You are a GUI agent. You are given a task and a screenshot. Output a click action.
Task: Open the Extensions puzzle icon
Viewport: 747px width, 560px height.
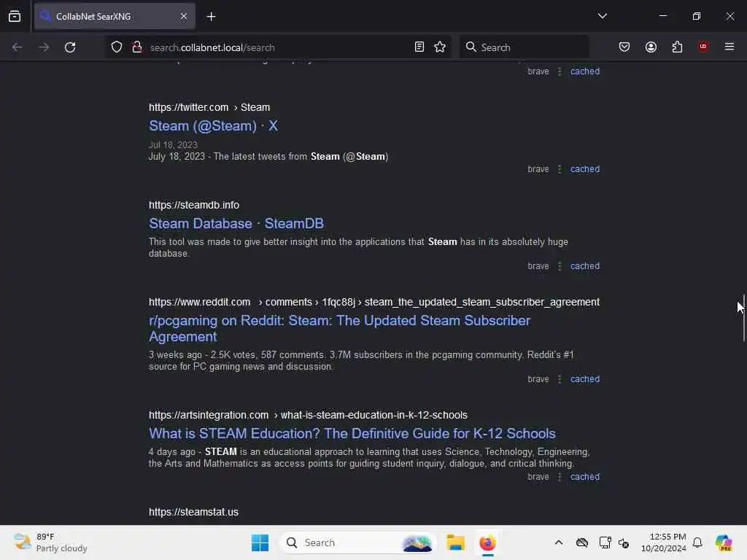coord(677,47)
